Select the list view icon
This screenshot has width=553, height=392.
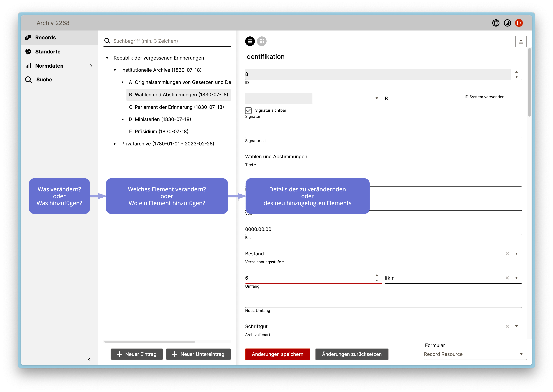click(250, 41)
